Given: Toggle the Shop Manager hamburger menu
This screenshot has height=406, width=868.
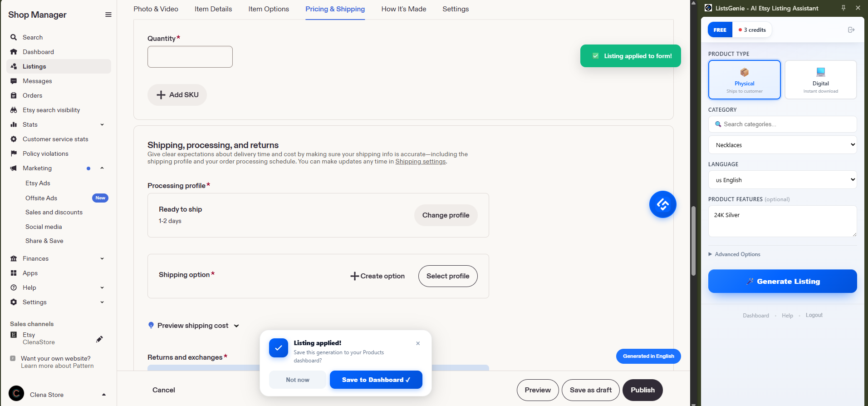Looking at the screenshot, I should 108,15.
